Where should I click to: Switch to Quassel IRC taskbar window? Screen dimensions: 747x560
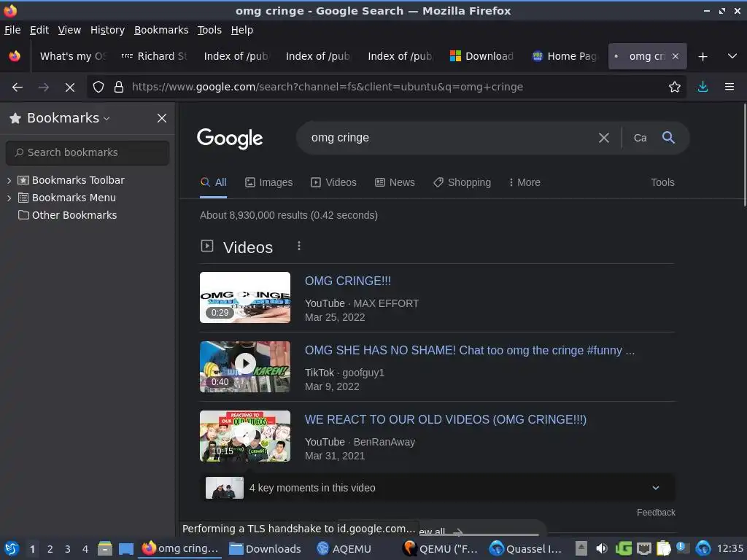pyautogui.click(x=525, y=549)
